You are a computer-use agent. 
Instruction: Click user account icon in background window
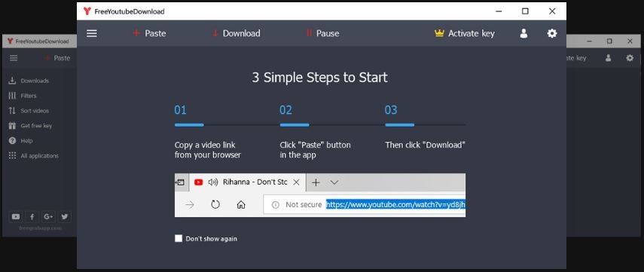coord(609,58)
